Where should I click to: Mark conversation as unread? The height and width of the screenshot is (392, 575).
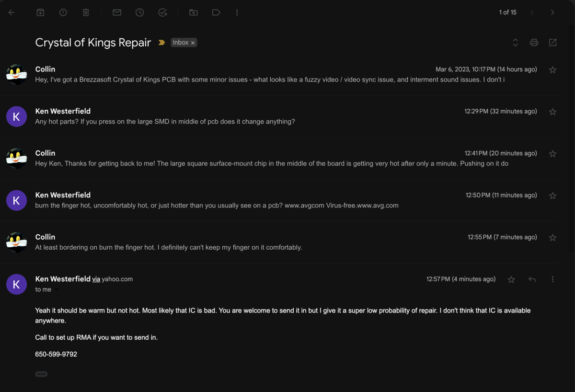click(x=117, y=12)
